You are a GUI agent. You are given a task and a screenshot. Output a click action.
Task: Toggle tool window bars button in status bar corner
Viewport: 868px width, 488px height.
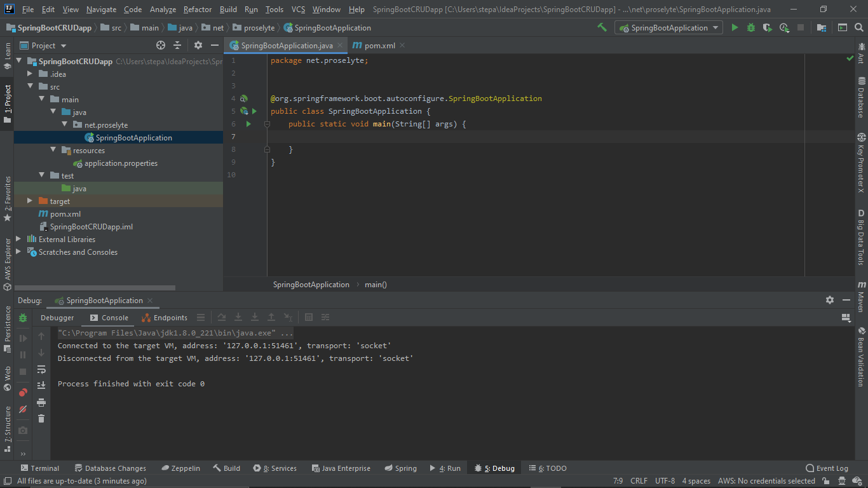pyautogui.click(x=8, y=481)
